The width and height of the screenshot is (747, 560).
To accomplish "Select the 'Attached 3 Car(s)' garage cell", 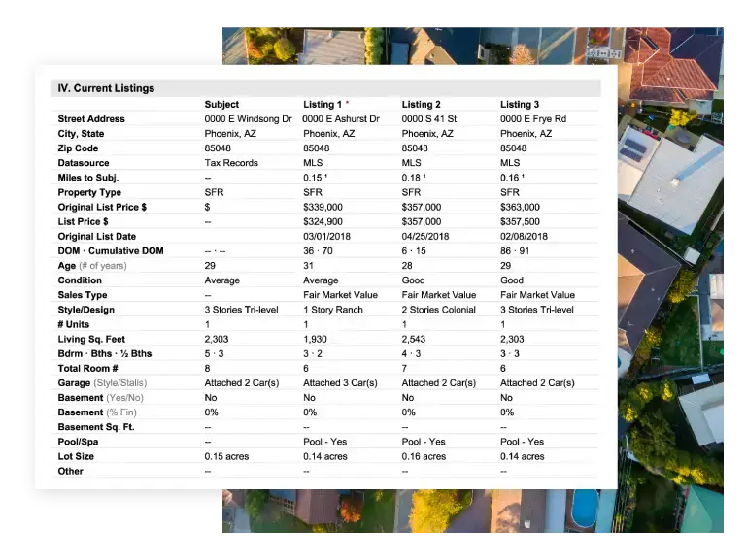I will click(340, 383).
